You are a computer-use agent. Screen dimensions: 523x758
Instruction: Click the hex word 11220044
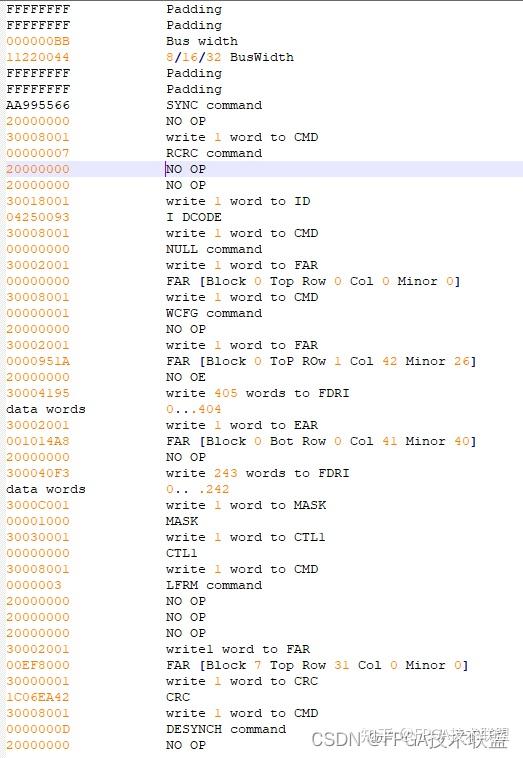[38, 57]
